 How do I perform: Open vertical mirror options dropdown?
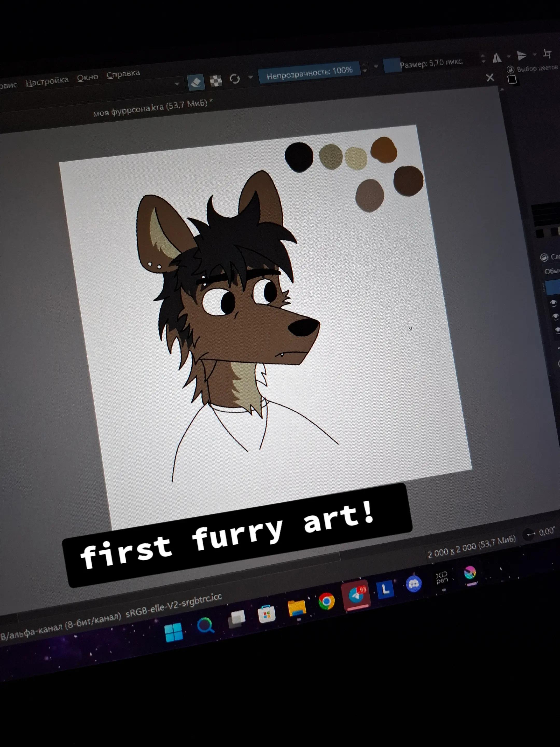(535, 54)
